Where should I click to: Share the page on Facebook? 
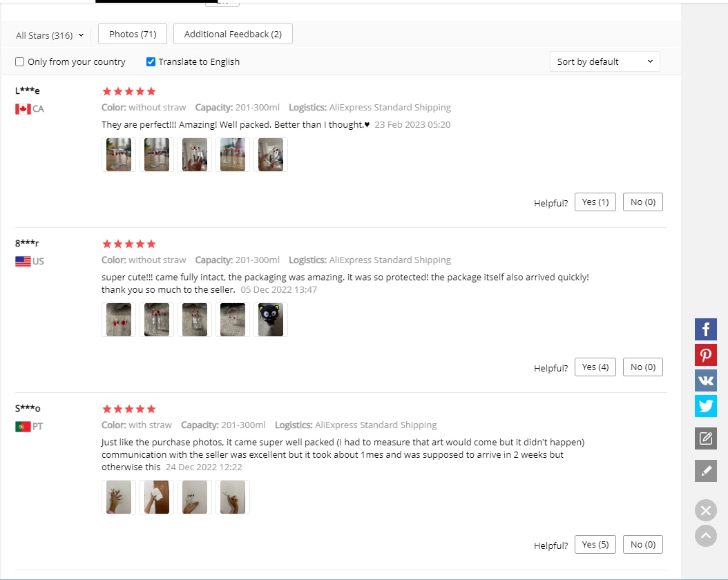point(706,329)
